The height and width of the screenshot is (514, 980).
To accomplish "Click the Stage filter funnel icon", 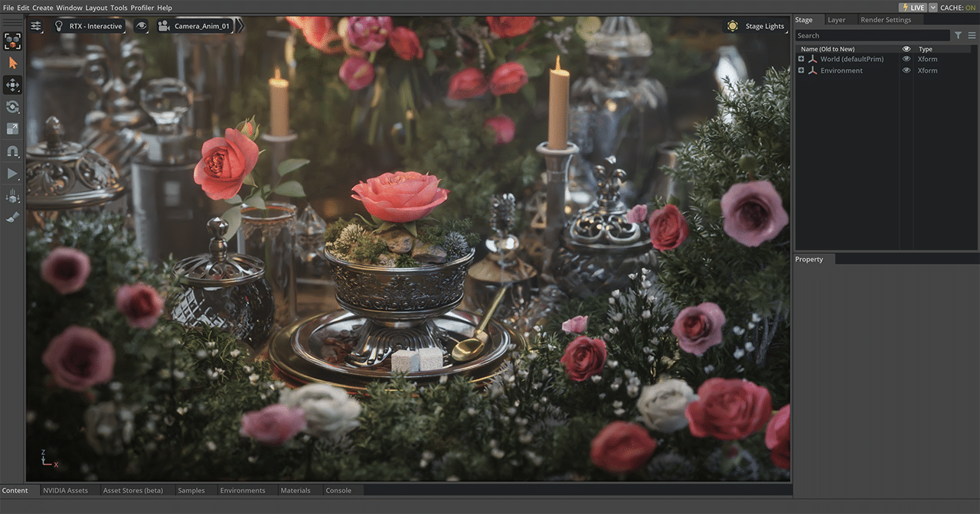I will (x=958, y=35).
